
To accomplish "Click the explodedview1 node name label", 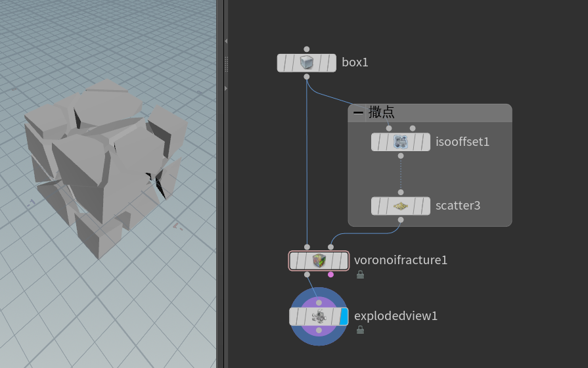I will [396, 316].
